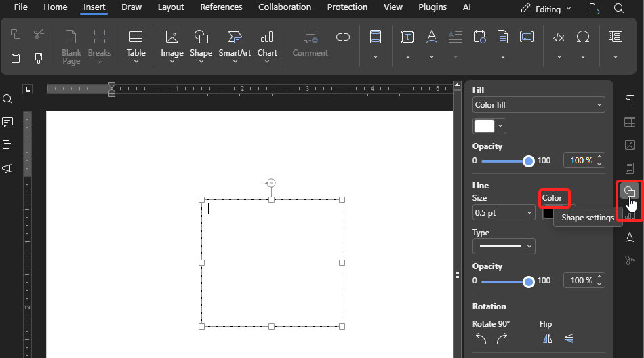Toggle the Shape settings sidebar panel
This screenshot has width=644, height=358.
coord(630,191)
